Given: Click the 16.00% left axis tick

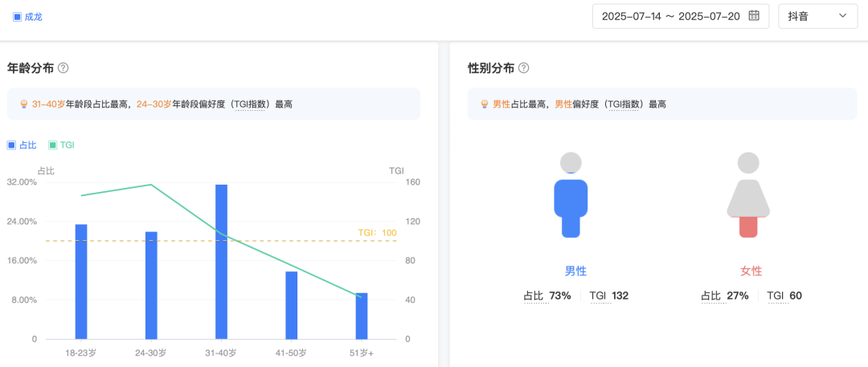Looking at the screenshot, I should point(23,261).
